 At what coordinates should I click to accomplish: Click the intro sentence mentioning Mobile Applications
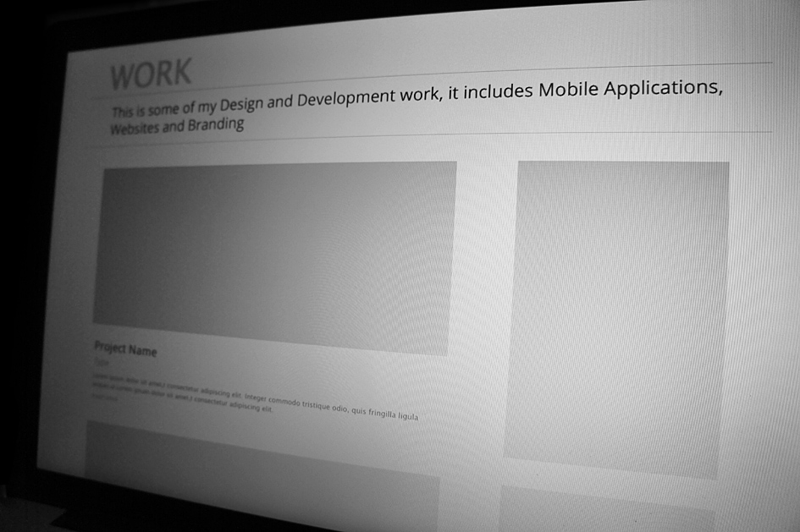[x=417, y=106]
